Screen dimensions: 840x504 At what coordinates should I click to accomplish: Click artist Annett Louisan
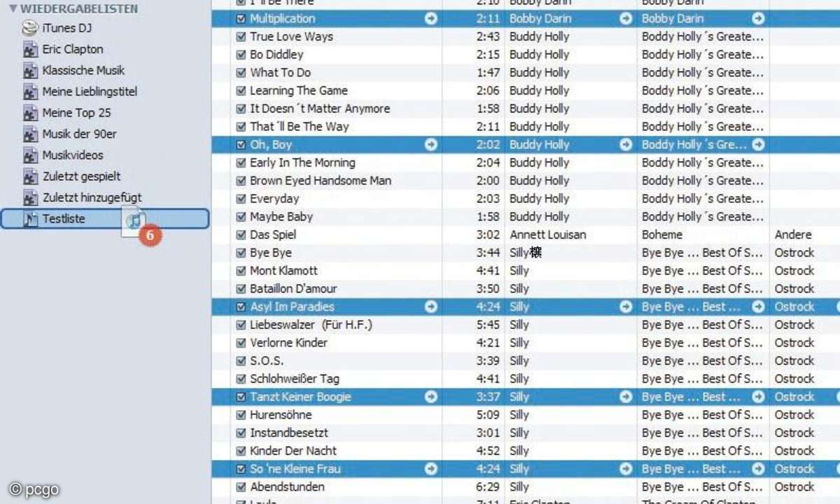[x=548, y=235]
